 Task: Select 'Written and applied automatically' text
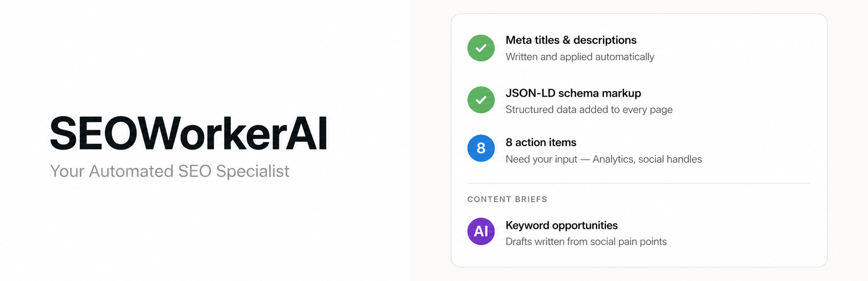pos(580,57)
